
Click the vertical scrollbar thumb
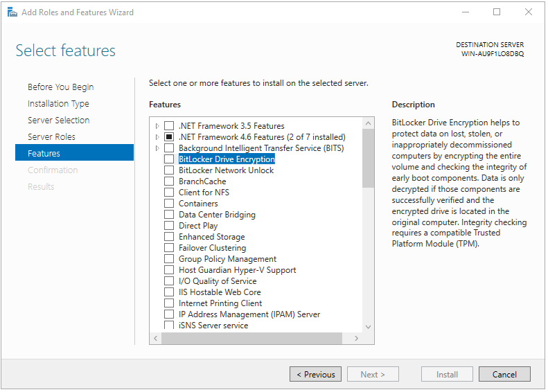[368, 159]
